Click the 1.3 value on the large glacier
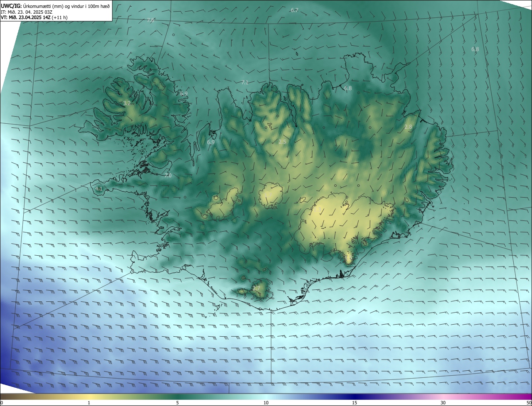Image resolution: width=532 pixels, height=406 pixels. (x=318, y=210)
